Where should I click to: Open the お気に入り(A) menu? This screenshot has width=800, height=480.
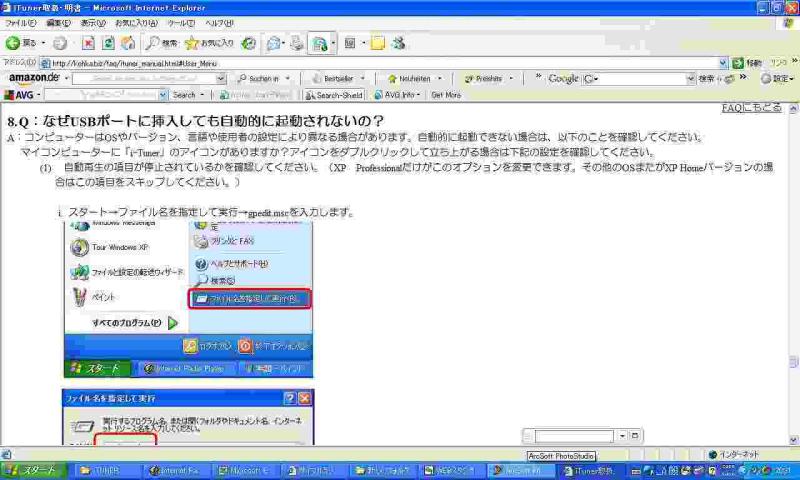point(136,23)
